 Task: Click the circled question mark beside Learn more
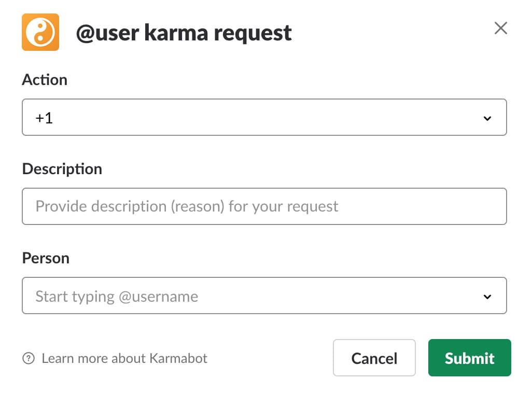pos(27,358)
